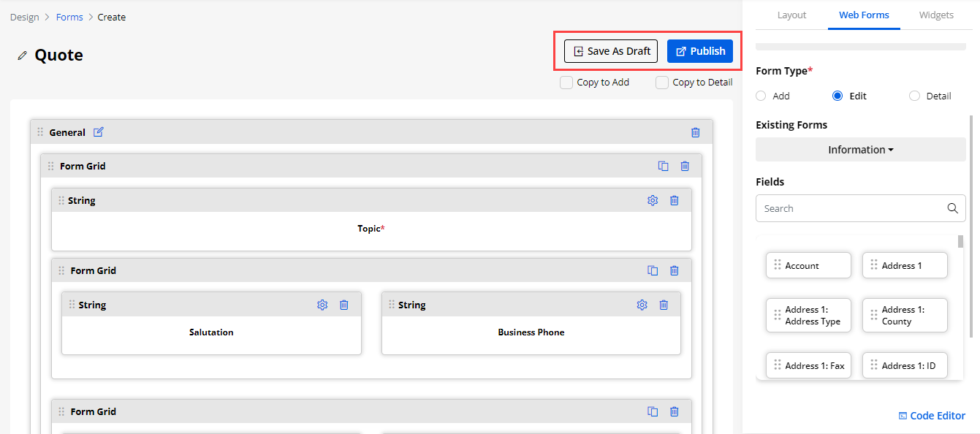Click the Publish button
980x434 pixels.
pos(699,51)
